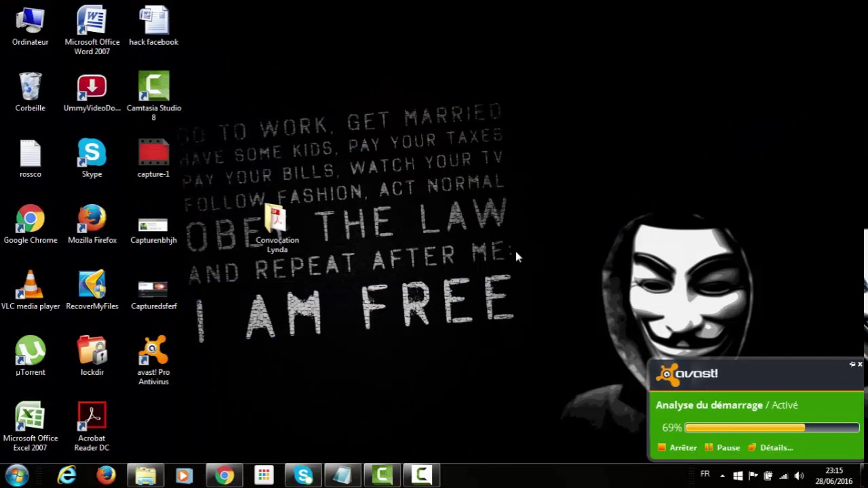Open the notepad-style app in the taskbar
868x488 pixels.
coord(342,476)
